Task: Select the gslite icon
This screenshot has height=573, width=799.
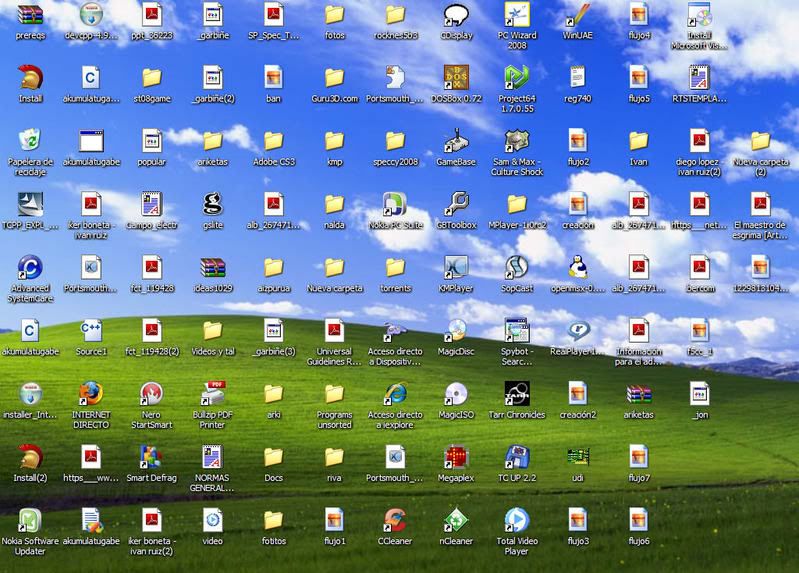Action: [x=212, y=204]
